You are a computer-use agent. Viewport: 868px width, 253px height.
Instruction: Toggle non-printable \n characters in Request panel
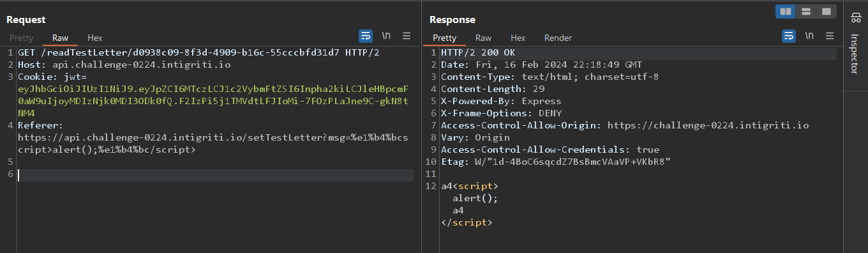point(386,36)
